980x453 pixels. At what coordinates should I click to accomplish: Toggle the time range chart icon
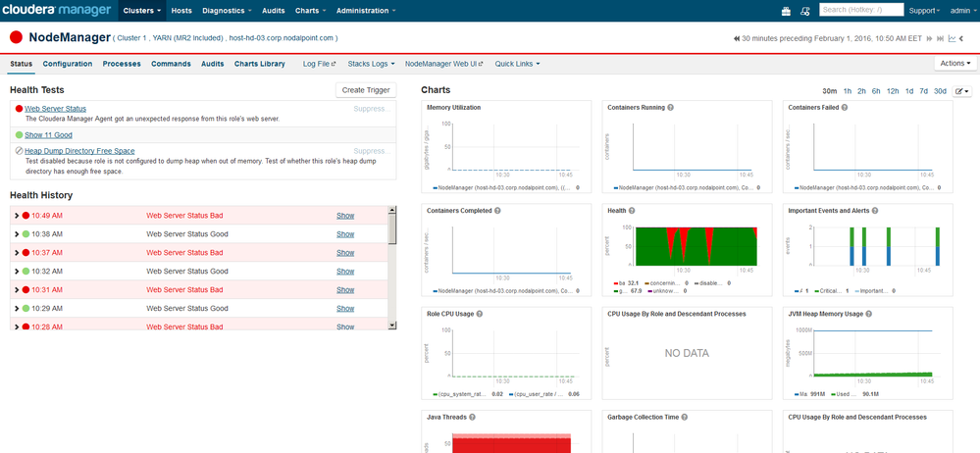coord(952,38)
